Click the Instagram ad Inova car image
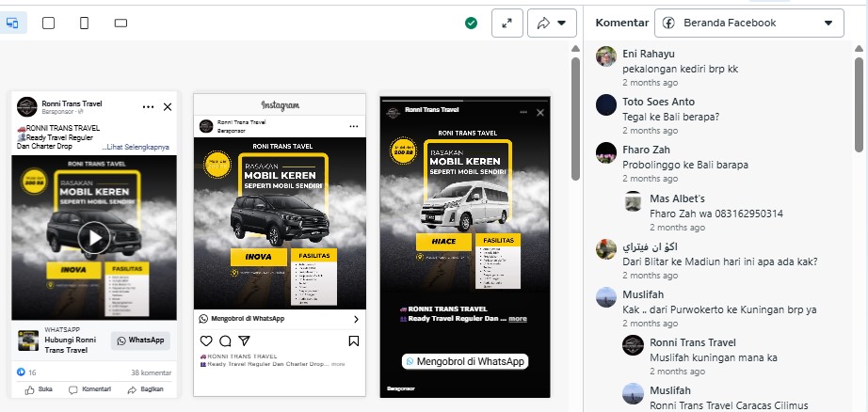The image size is (868, 412). click(x=280, y=218)
